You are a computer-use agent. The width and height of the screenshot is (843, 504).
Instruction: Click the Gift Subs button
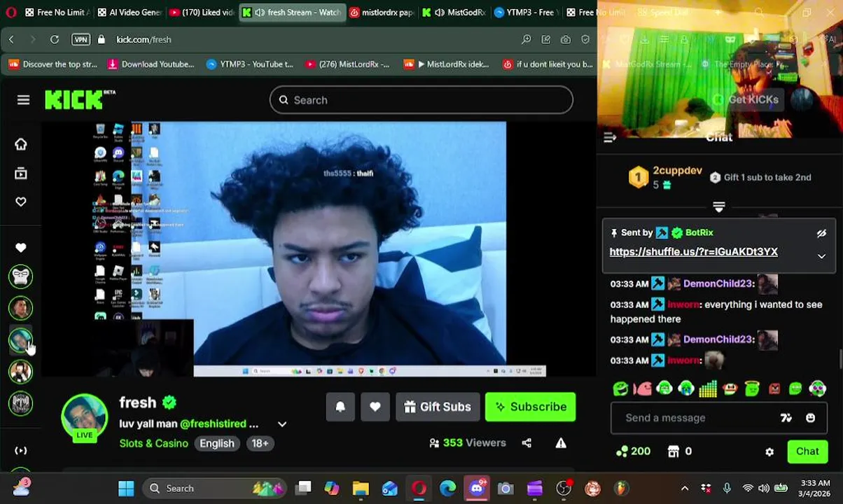pos(438,407)
